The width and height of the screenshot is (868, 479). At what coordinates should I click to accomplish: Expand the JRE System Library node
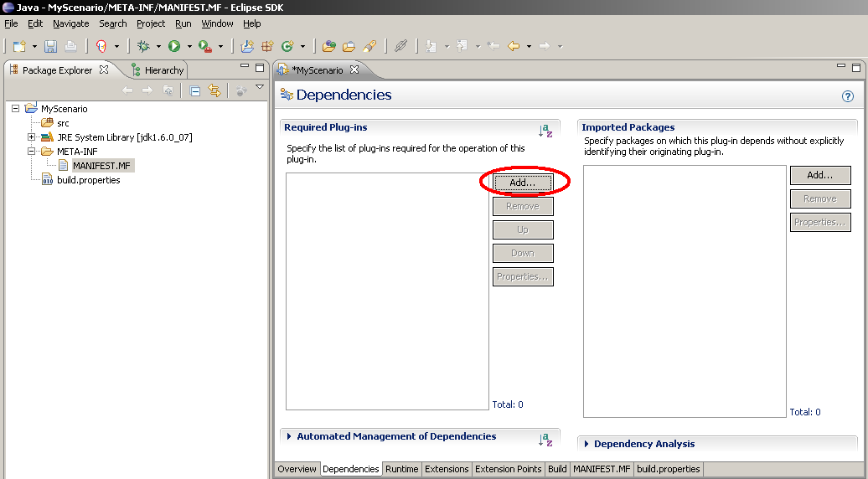tap(32, 137)
